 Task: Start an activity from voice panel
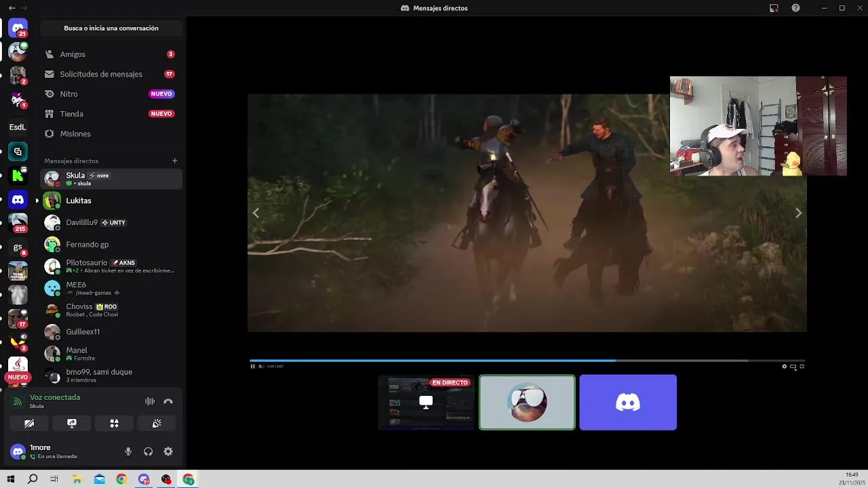pos(115,423)
